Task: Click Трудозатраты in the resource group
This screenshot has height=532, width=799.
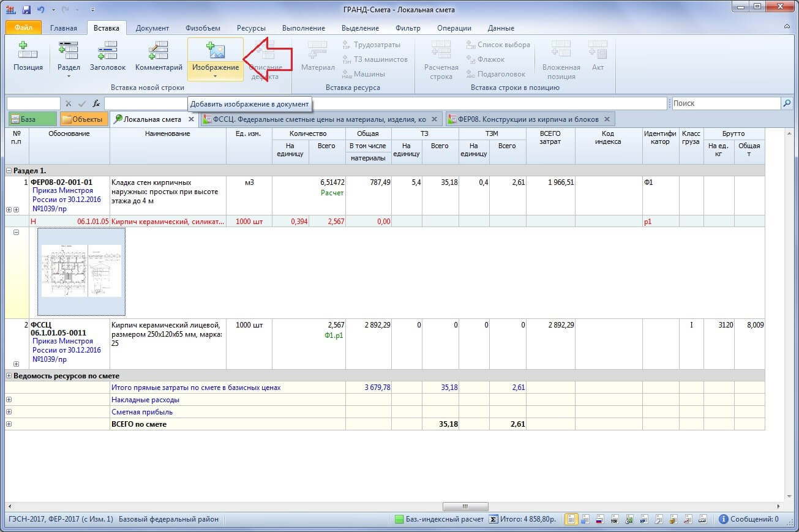Action: point(371,45)
